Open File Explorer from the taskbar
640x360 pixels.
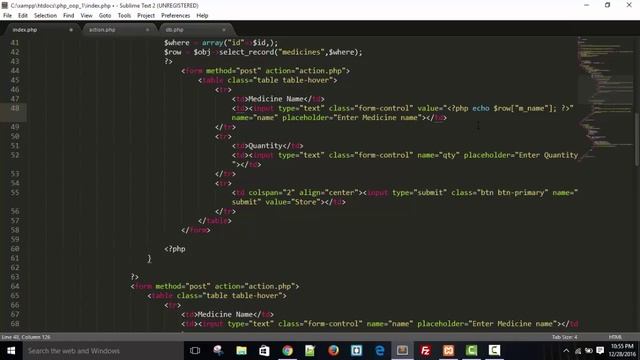(x=241, y=351)
